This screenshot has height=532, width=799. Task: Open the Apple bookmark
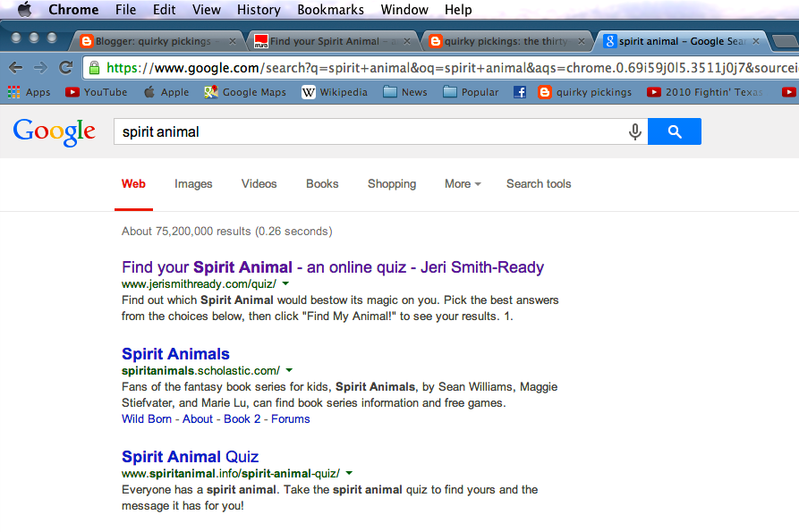(166, 92)
